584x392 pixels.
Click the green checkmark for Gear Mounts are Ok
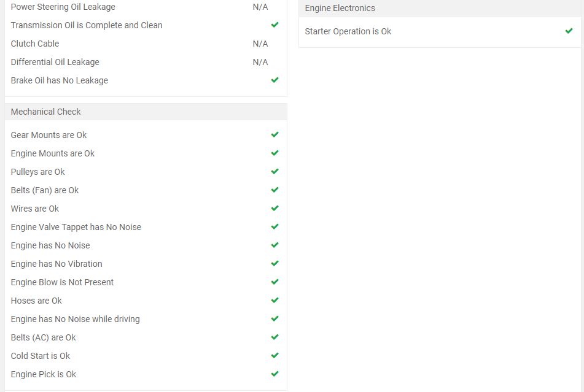275,134
